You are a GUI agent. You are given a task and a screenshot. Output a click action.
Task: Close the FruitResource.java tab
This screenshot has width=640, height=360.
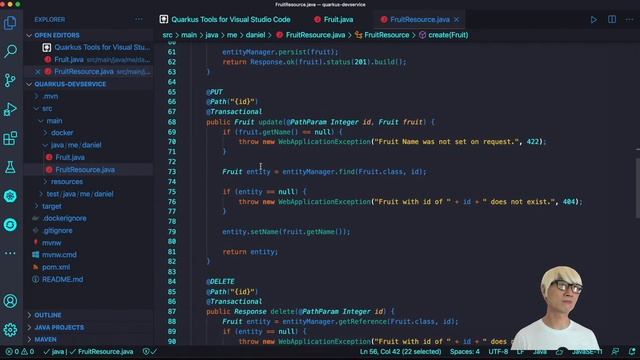click(457, 20)
